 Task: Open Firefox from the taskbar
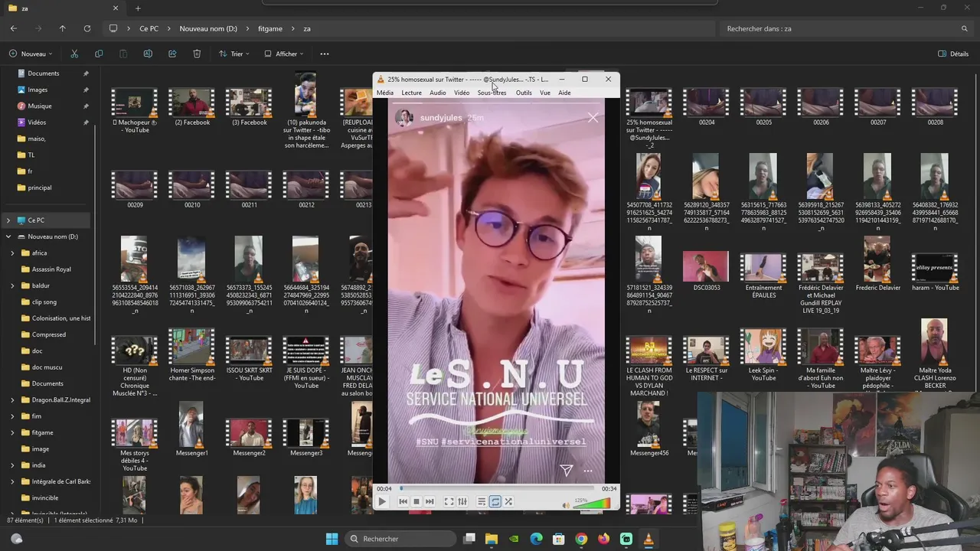pos(603,539)
